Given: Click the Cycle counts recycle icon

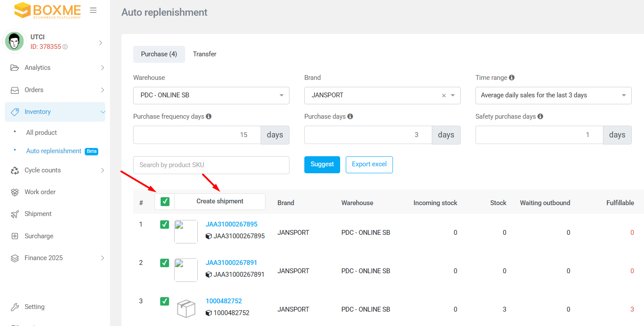Looking at the screenshot, I should click(15, 170).
